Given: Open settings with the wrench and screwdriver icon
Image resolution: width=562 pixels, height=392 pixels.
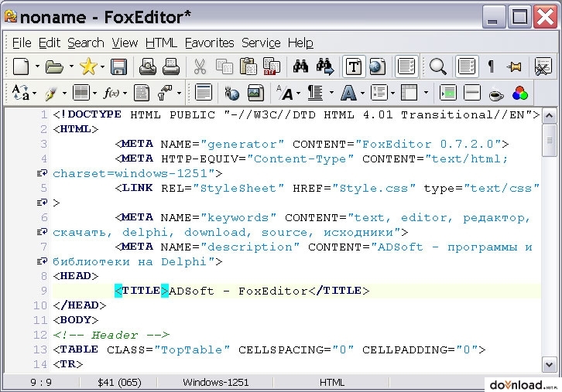Looking at the screenshot, I should point(543,66).
